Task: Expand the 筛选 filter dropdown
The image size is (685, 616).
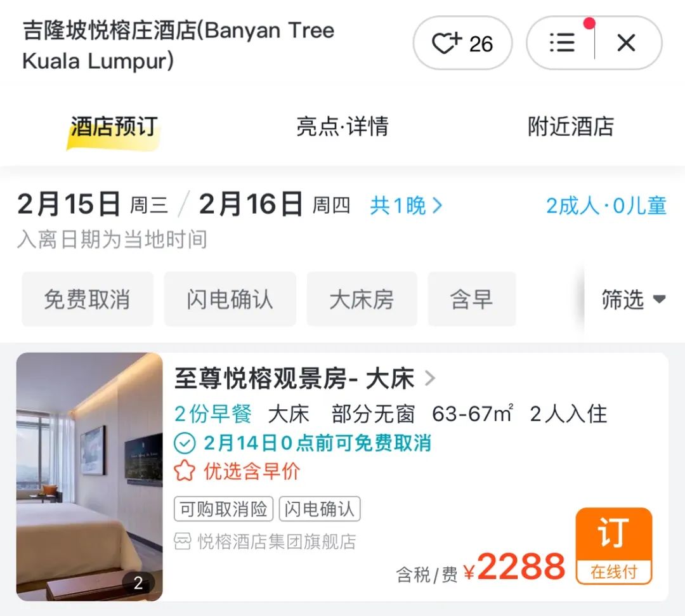Action: pyautogui.click(x=634, y=299)
